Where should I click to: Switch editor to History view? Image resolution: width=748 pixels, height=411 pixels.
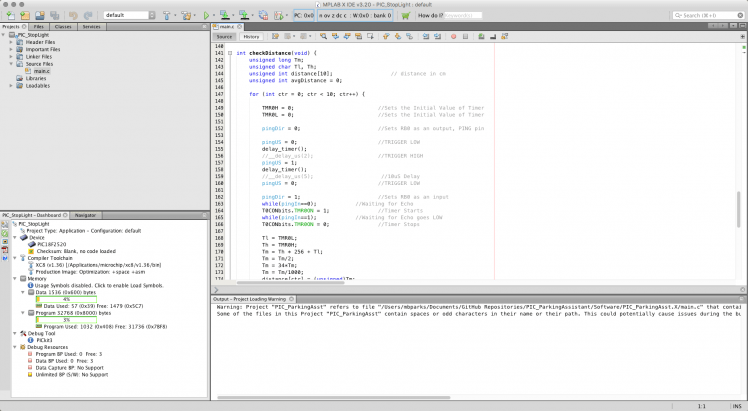[251, 36]
